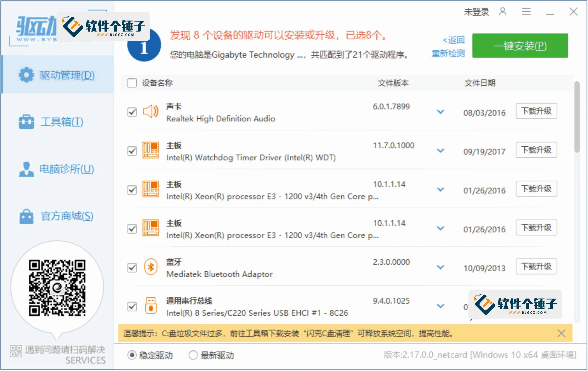
Task: Click 下载升级 for Intel Watchdog Timer Driver
Action: [x=536, y=150]
